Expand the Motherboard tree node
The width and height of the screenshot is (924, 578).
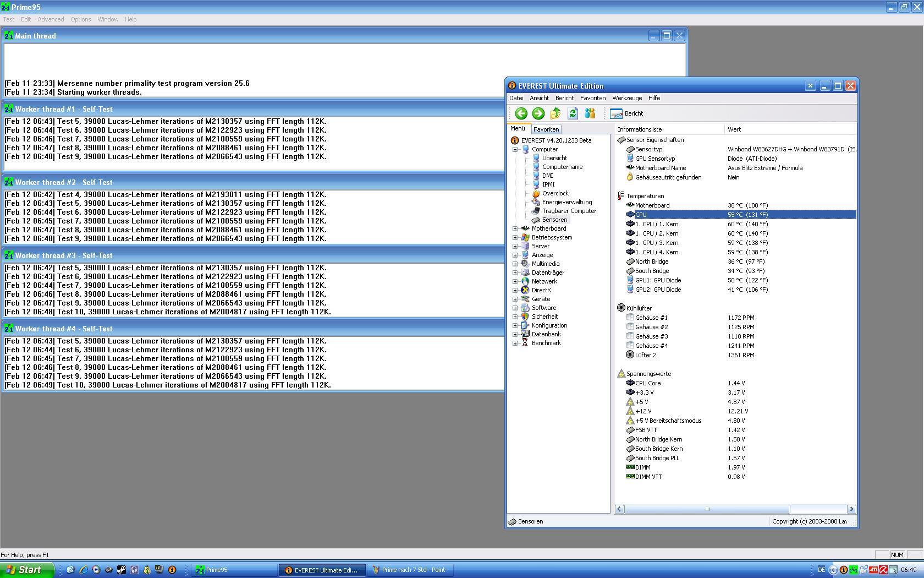(x=515, y=228)
